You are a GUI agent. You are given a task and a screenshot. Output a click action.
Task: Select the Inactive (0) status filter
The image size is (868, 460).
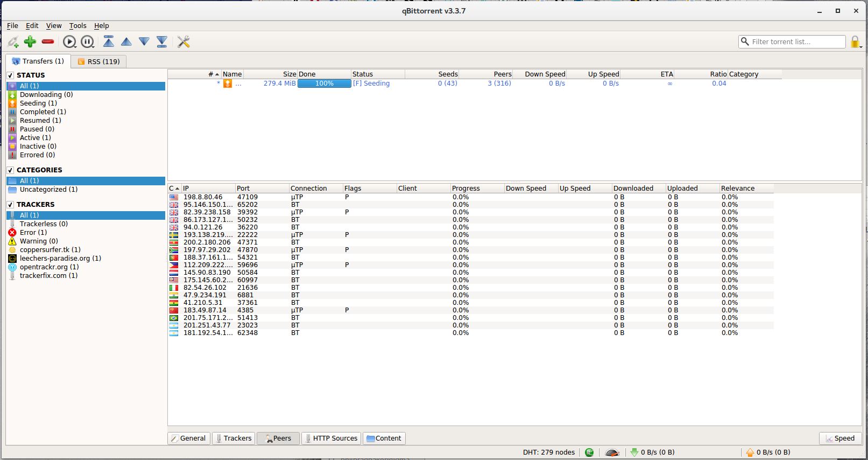86,147
